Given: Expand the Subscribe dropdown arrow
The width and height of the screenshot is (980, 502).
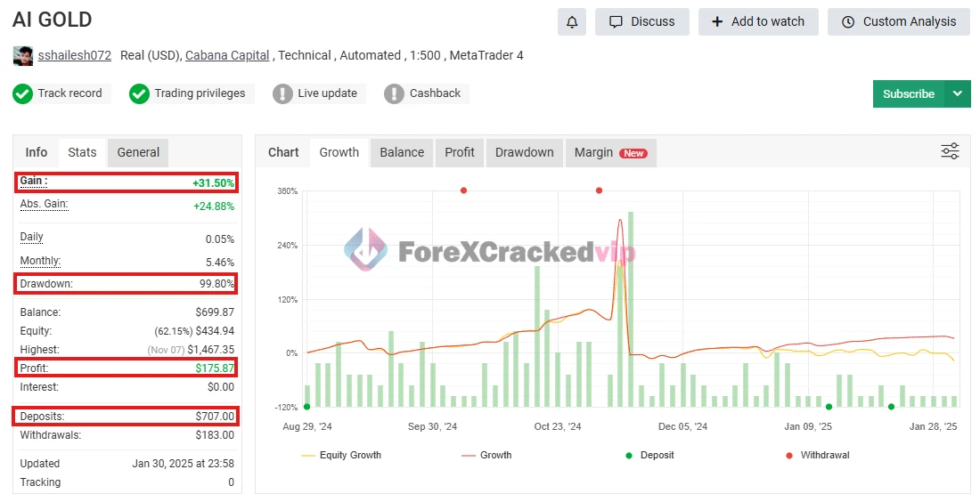Looking at the screenshot, I should click(x=958, y=93).
